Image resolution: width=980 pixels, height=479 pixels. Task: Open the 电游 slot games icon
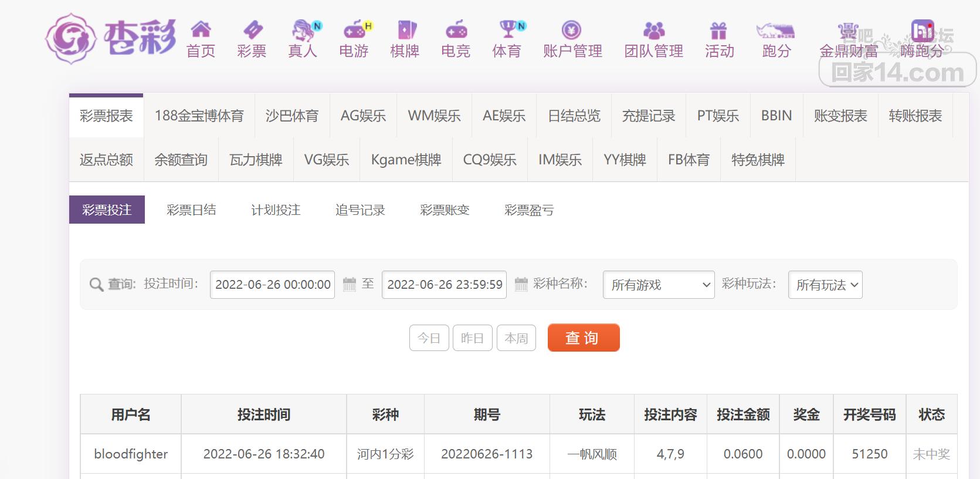(354, 29)
